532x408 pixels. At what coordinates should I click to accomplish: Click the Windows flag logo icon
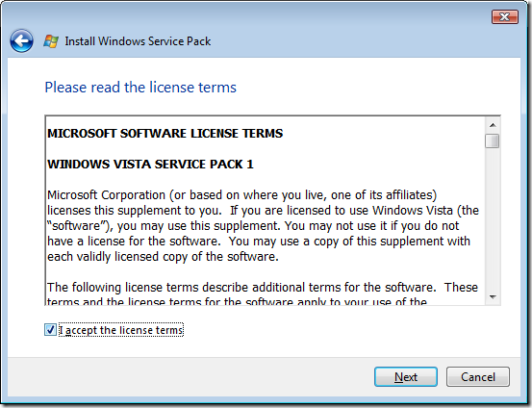pyautogui.click(x=51, y=41)
